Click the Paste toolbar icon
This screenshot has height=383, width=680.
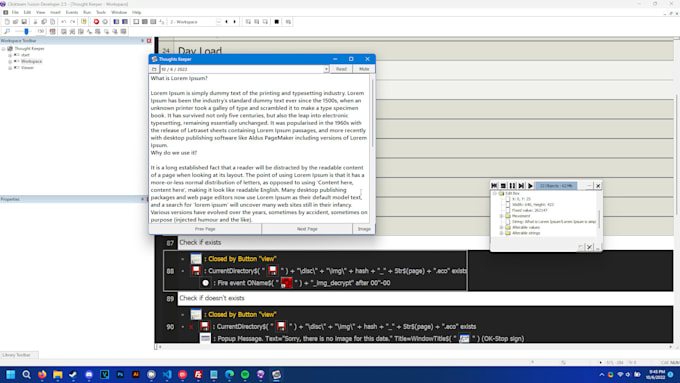52,22
